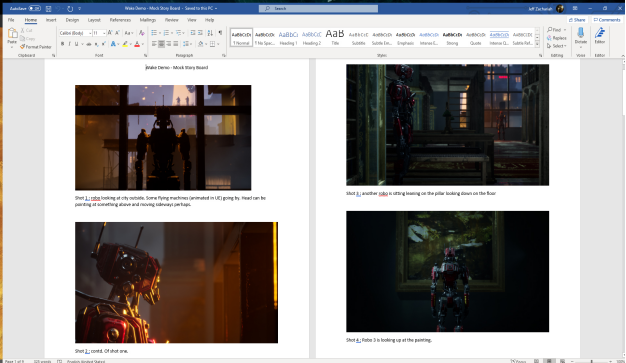Screen dimensions: 626x363
Task: Click Jeff Zachariah profile picture
Action: click(560, 8)
